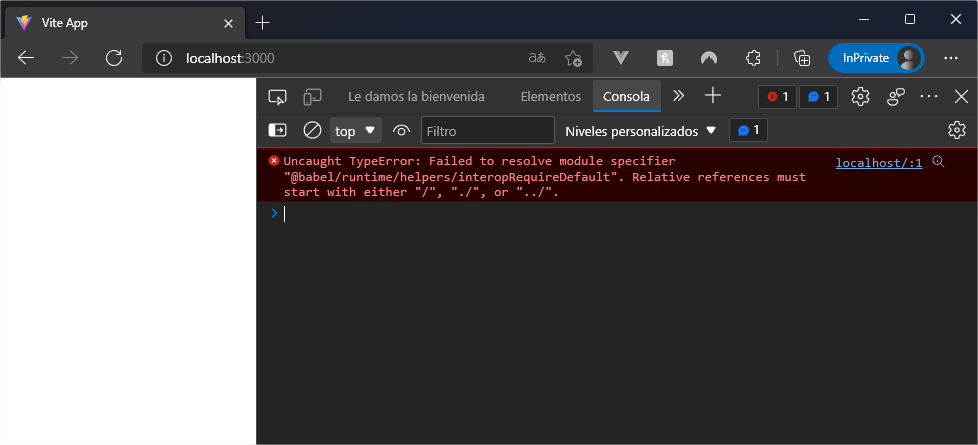Close the DevTools panel
The height and width of the screenshot is (445, 978).
pos(961,96)
